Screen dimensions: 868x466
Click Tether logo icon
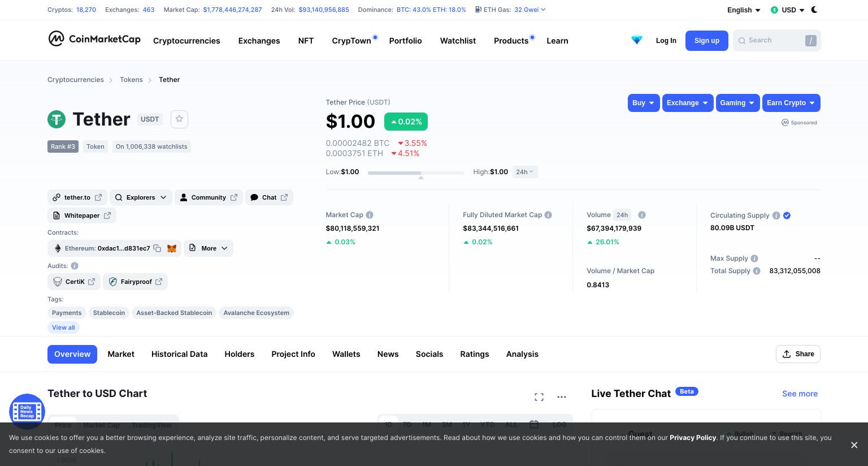point(57,119)
